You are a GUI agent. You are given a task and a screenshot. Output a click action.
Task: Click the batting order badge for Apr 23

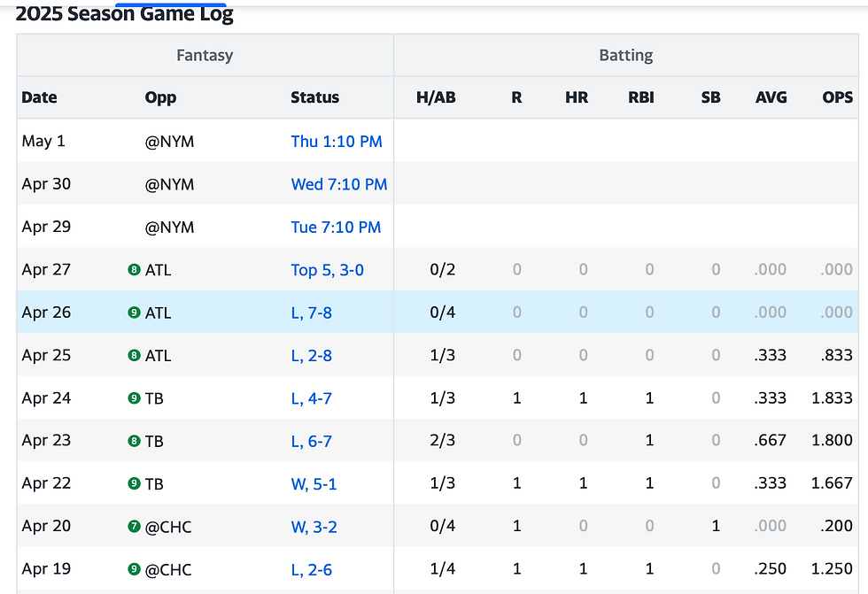(134, 441)
